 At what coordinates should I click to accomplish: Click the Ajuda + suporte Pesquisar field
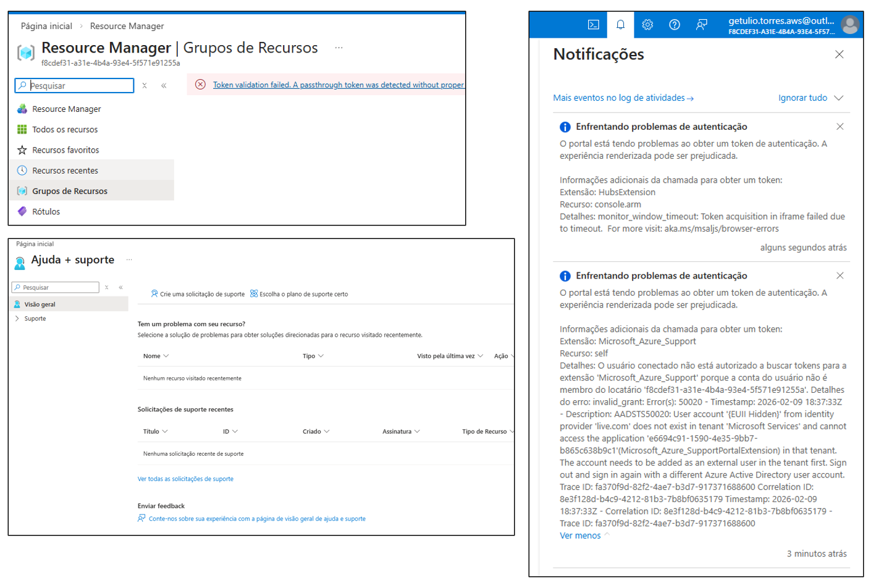pyautogui.click(x=56, y=287)
